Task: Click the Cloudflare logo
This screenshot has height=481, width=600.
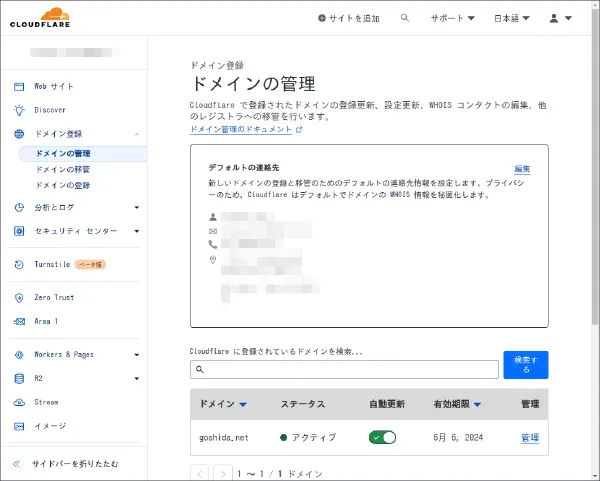Action: [x=40, y=18]
